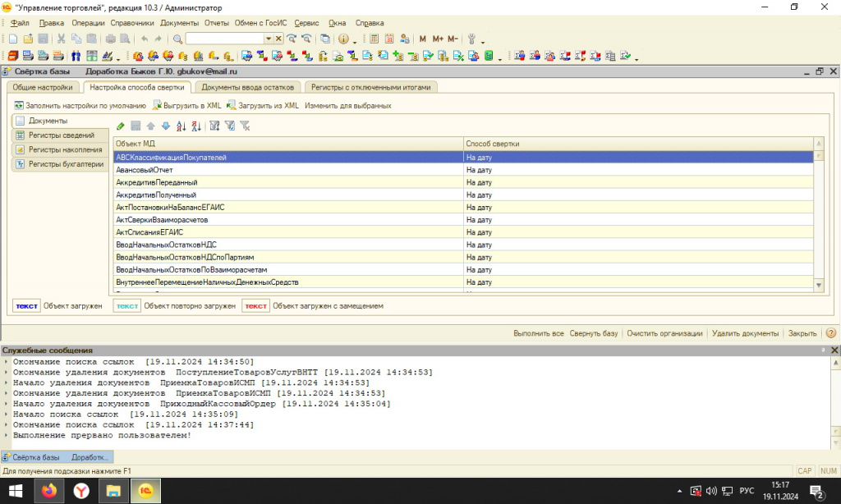Open the Операции menu
841x504 pixels.
click(x=88, y=23)
